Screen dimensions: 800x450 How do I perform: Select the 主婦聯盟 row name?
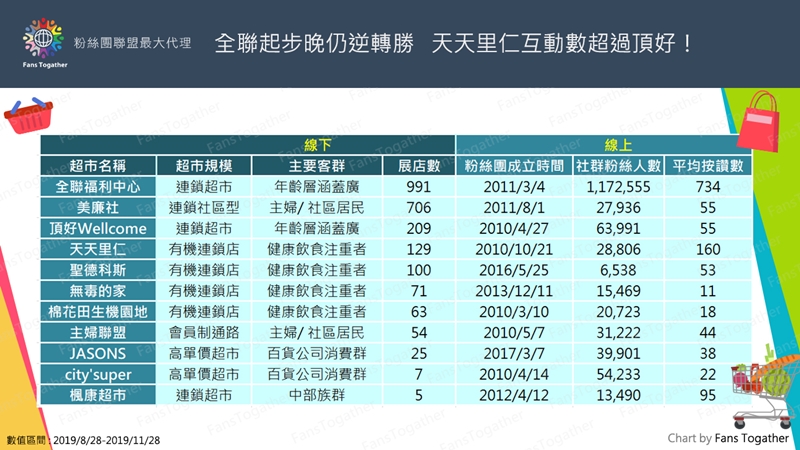pos(98,333)
